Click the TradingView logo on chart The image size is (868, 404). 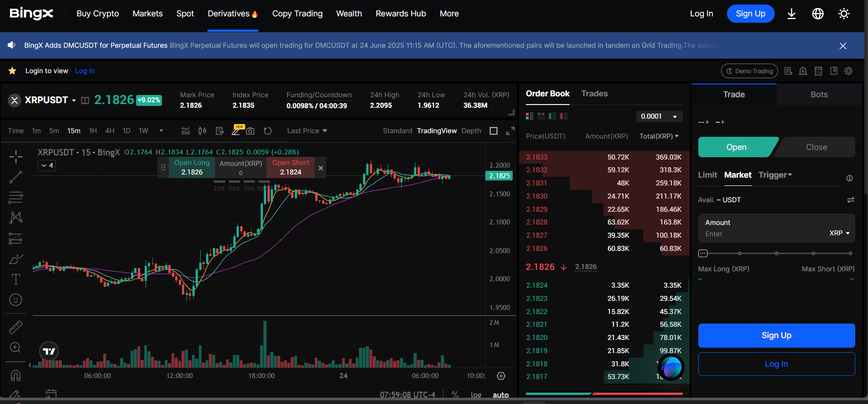point(49,351)
